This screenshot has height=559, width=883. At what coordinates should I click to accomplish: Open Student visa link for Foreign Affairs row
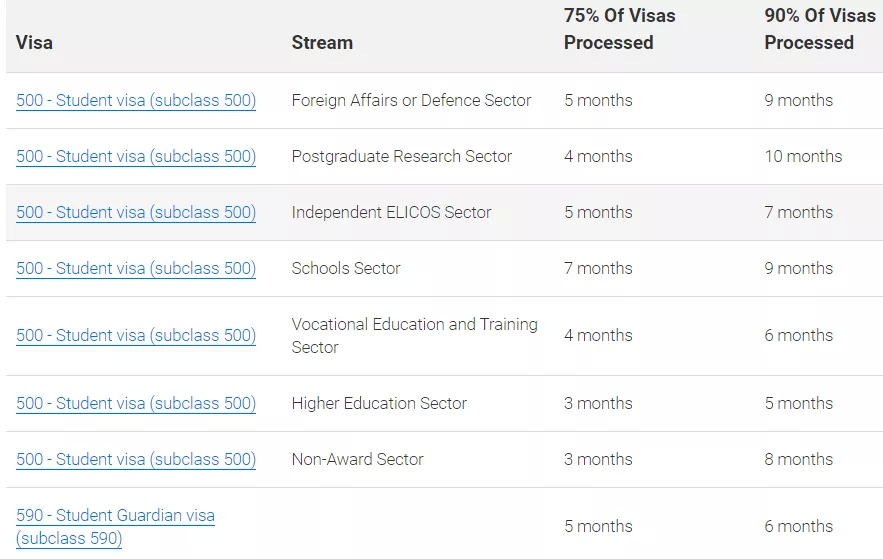136,100
